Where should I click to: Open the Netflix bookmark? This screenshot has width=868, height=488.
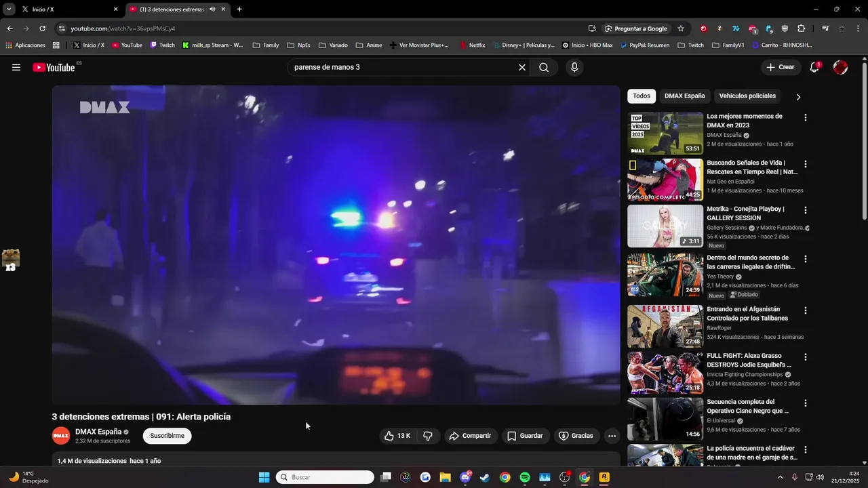tap(472, 45)
